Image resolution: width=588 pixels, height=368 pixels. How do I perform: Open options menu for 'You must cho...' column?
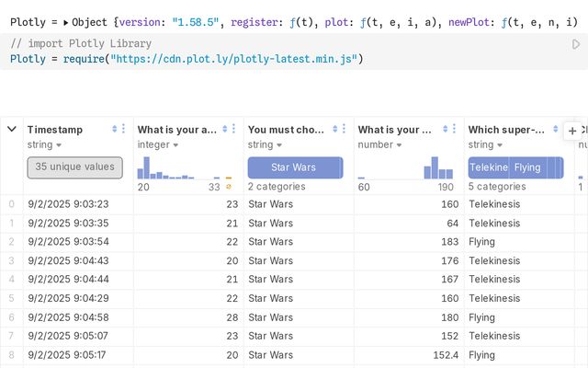click(345, 130)
